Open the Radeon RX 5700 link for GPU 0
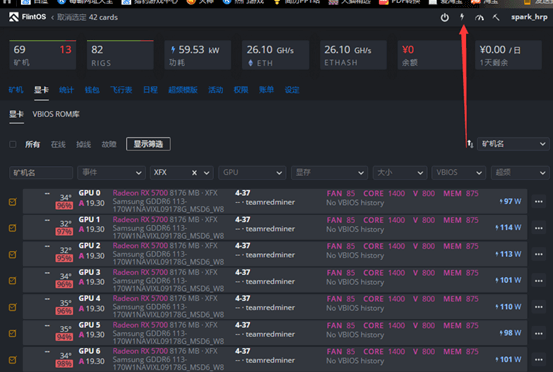The image size is (553, 372). point(140,193)
